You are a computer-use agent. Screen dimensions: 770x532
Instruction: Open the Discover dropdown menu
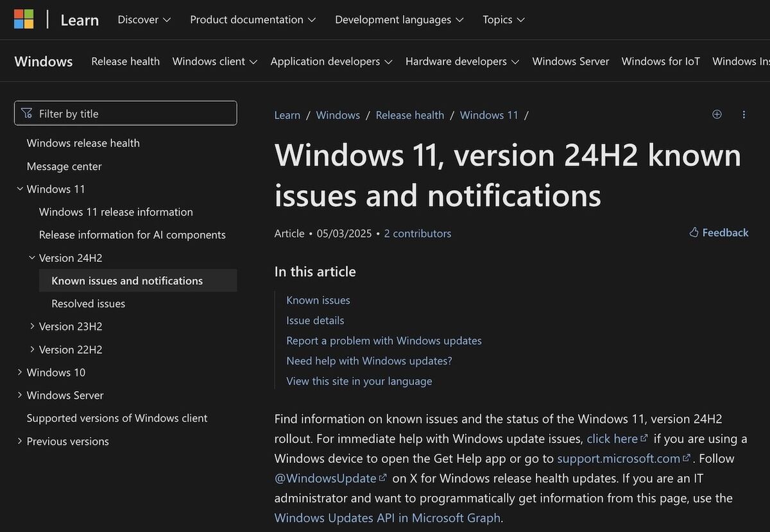(144, 20)
